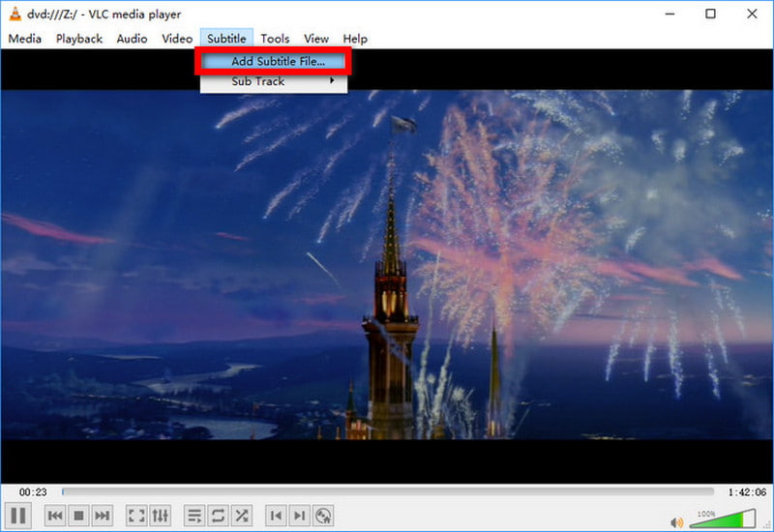The height and width of the screenshot is (532, 774).
Task: Skip to the next media track
Action: (x=103, y=516)
